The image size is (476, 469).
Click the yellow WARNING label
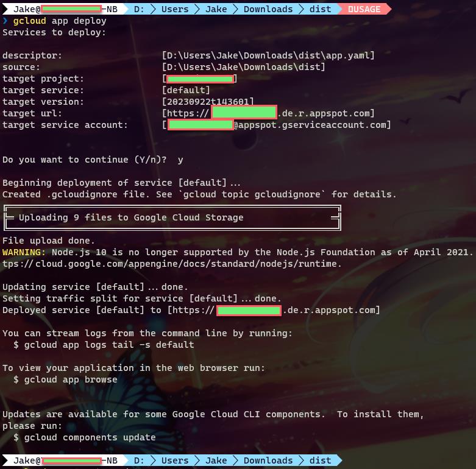(24, 252)
